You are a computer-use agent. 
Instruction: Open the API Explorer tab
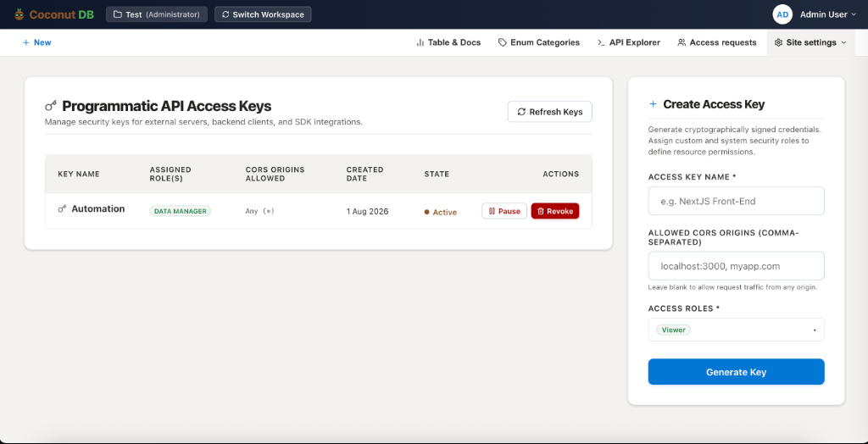tap(628, 42)
